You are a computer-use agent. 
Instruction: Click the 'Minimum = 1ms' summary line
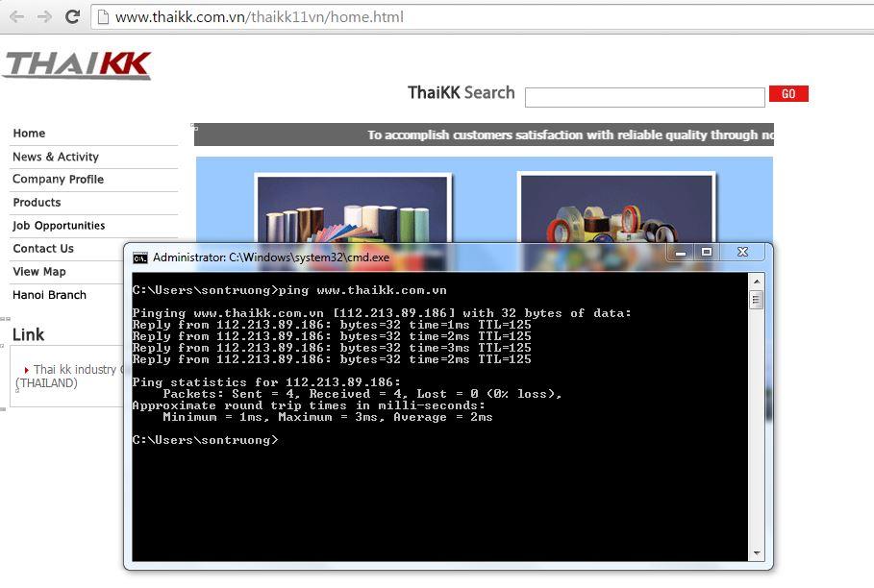click(x=328, y=417)
